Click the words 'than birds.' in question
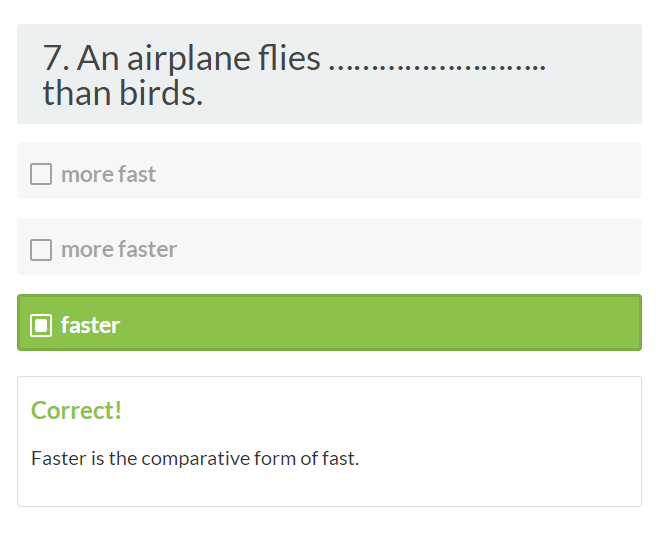The image size is (672, 533). (122, 94)
